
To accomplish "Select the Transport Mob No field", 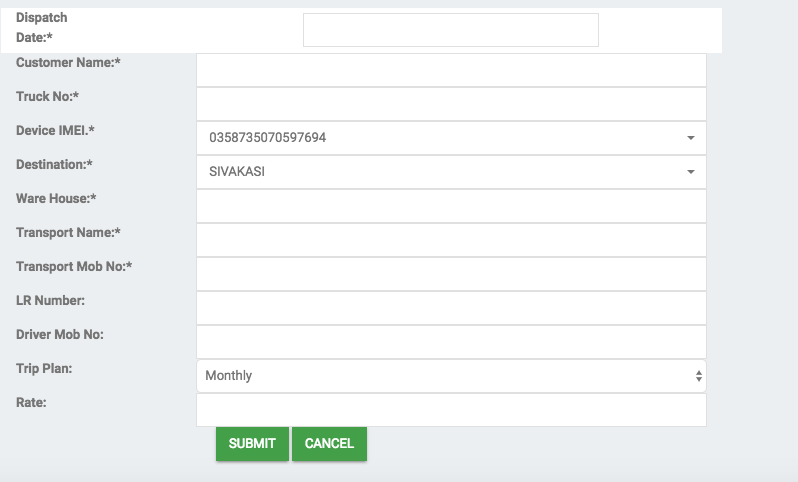I will point(451,274).
